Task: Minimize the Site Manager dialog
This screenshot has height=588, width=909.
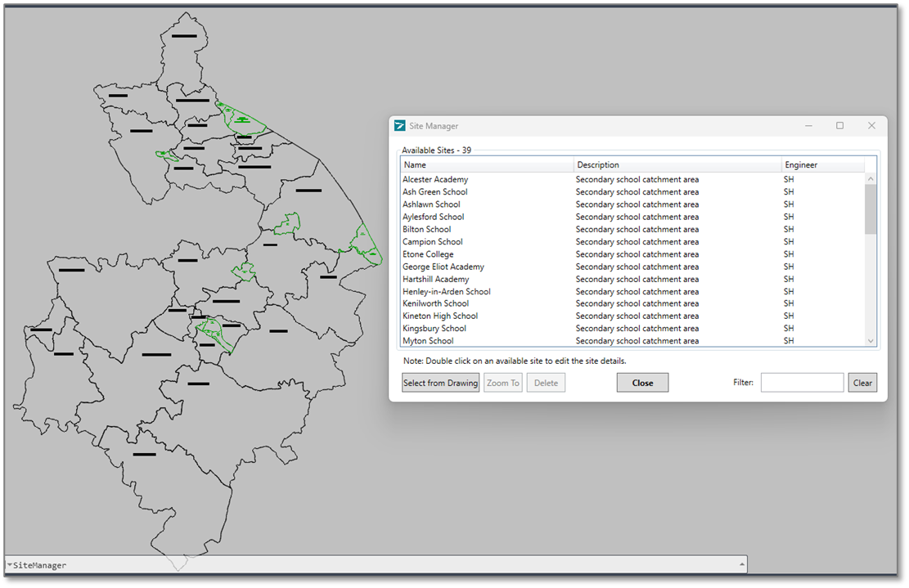Action: [808, 126]
